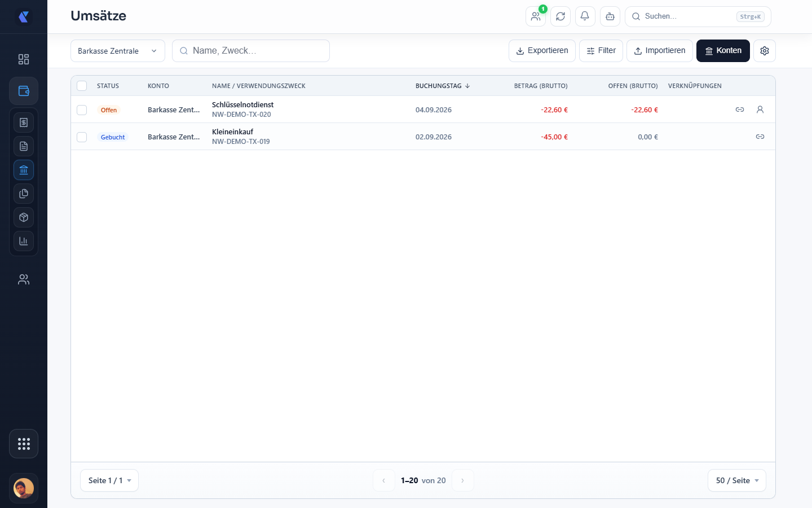Open the Filter button
Screen dimensions: 812x508
click(x=601, y=51)
